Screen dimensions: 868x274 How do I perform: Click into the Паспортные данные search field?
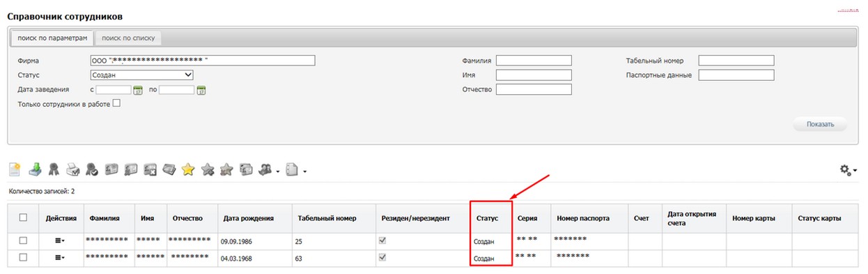coord(736,75)
